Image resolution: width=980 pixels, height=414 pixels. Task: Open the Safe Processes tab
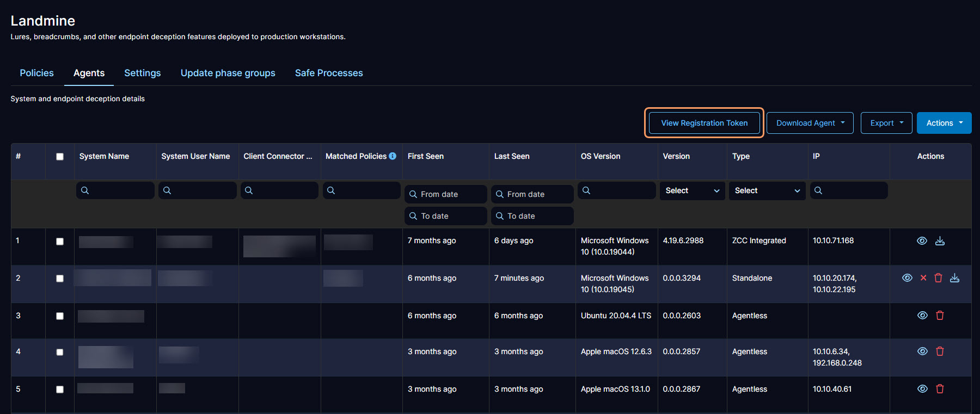click(x=329, y=73)
